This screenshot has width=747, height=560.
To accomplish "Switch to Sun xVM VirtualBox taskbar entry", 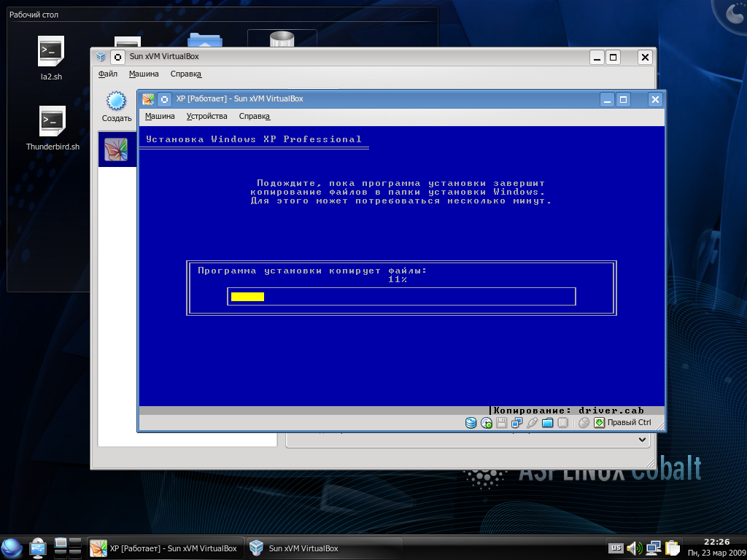I will click(x=325, y=548).
